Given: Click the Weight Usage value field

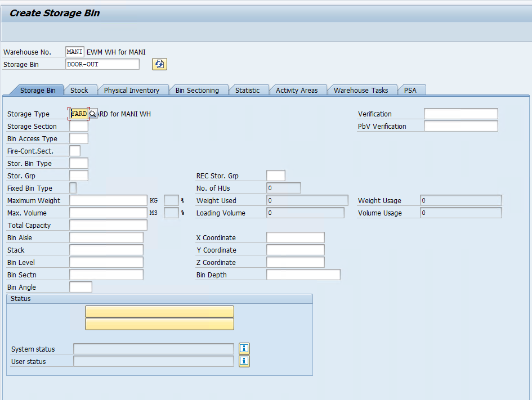Looking at the screenshot, I should [x=461, y=200].
